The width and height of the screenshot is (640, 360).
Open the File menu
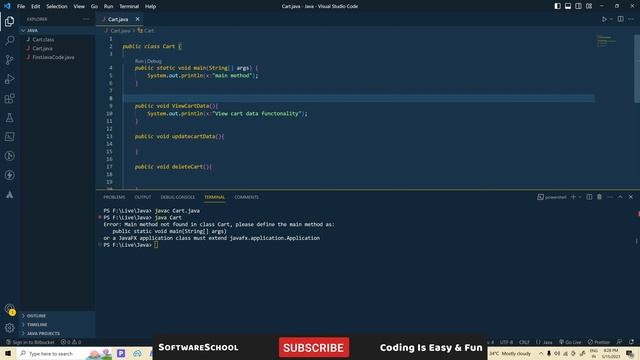(21, 6)
